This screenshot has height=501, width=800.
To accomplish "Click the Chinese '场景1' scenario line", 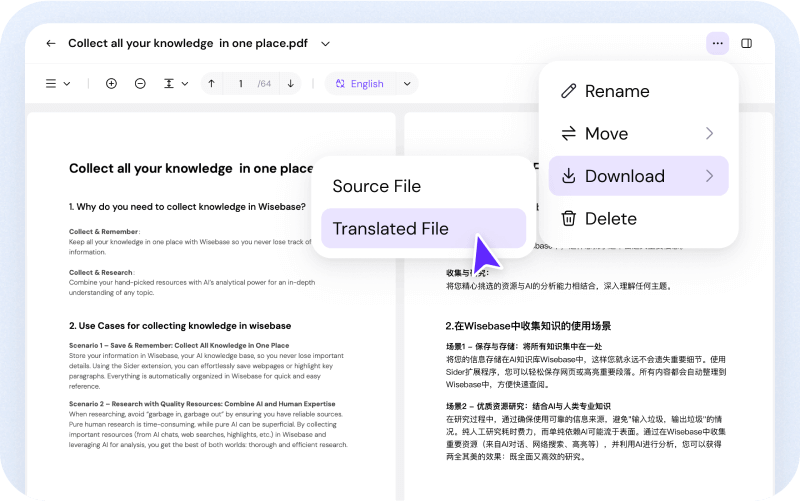I will coord(524,346).
